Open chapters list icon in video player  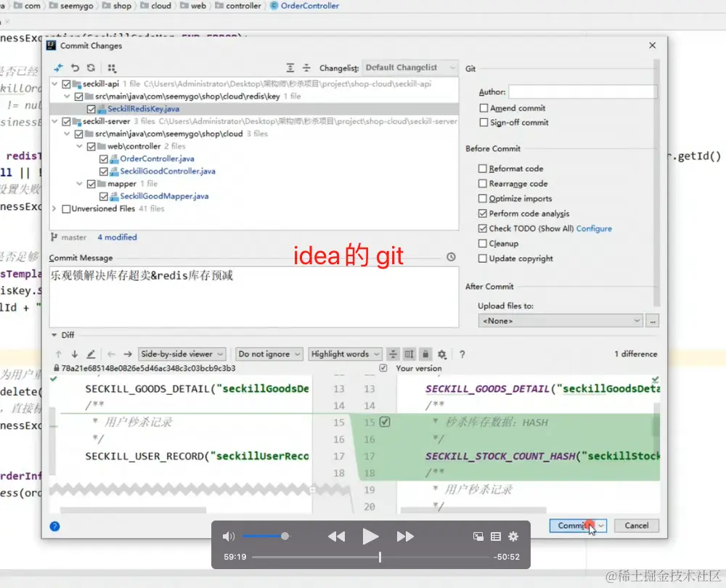click(496, 536)
